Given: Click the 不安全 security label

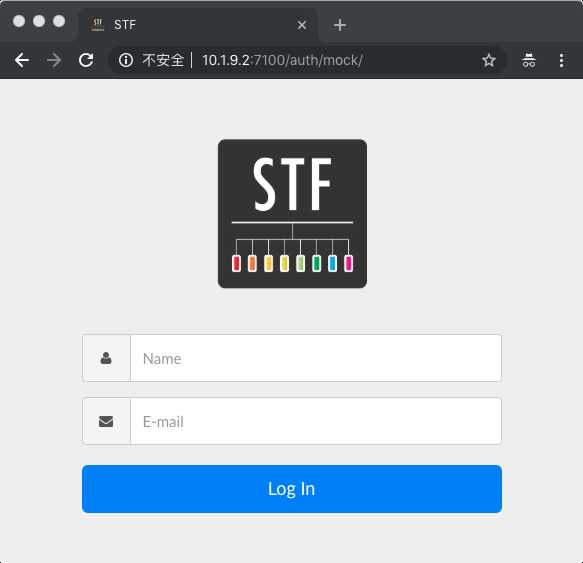Looking at the screenshot, I should coord(163,60).
